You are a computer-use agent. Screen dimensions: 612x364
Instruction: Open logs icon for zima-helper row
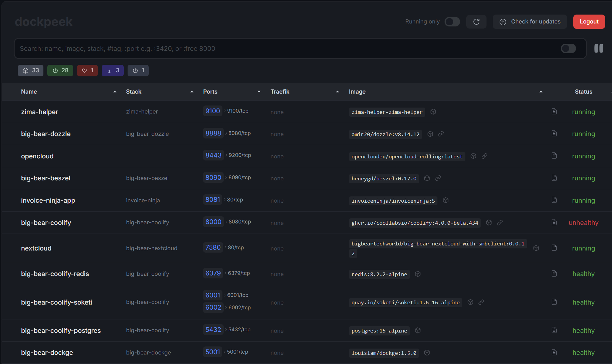click(554, 111)
